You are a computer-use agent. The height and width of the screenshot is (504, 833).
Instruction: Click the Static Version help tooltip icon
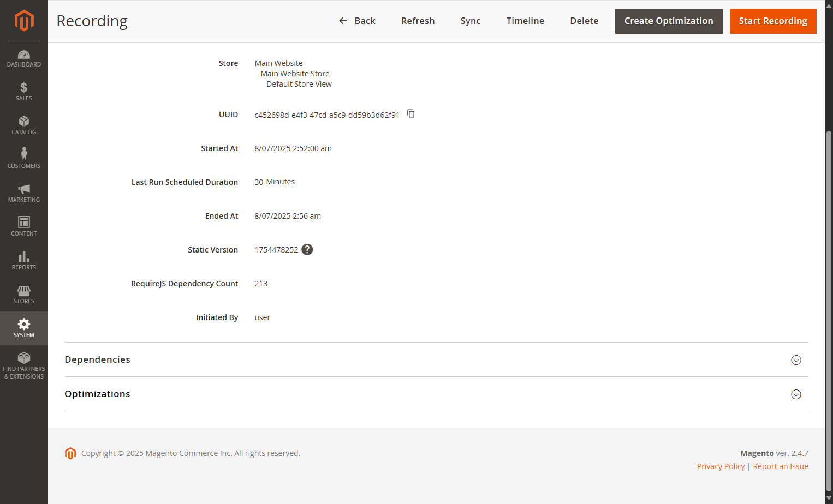coord(307,249)
